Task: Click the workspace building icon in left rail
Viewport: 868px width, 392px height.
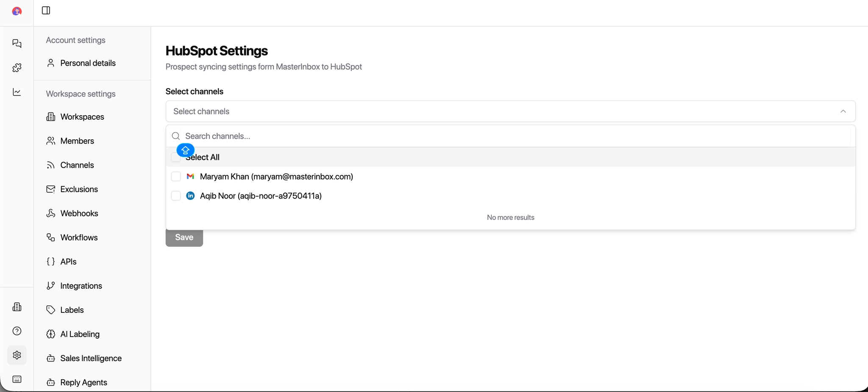Action: [x=17, y=307]
